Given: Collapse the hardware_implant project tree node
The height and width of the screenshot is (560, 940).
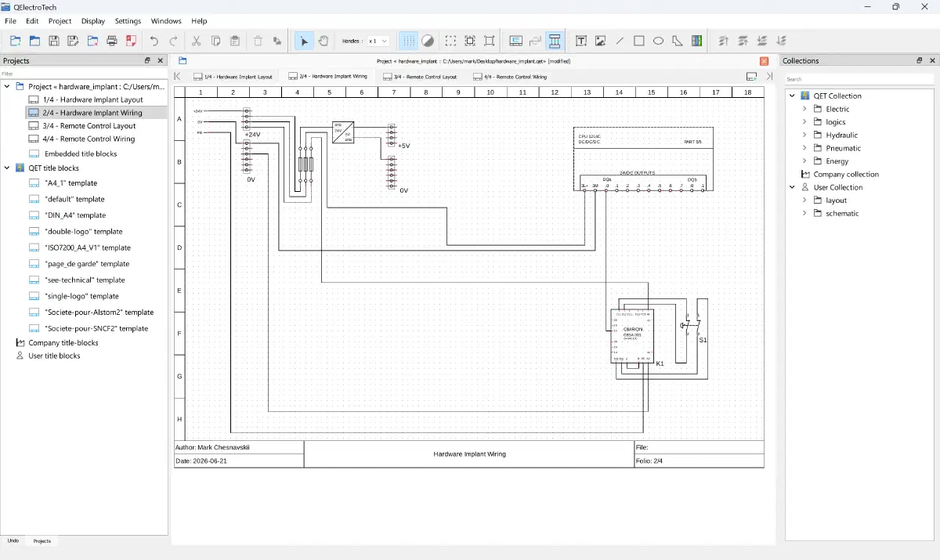Looking at the screenshot, I should [x=7, y=86].
